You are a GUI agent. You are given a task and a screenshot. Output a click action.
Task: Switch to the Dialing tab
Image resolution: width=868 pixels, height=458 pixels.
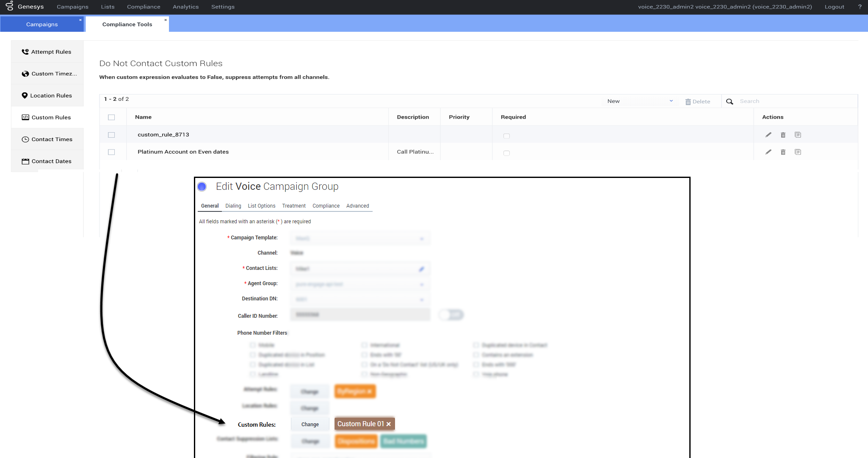point(233,206)
